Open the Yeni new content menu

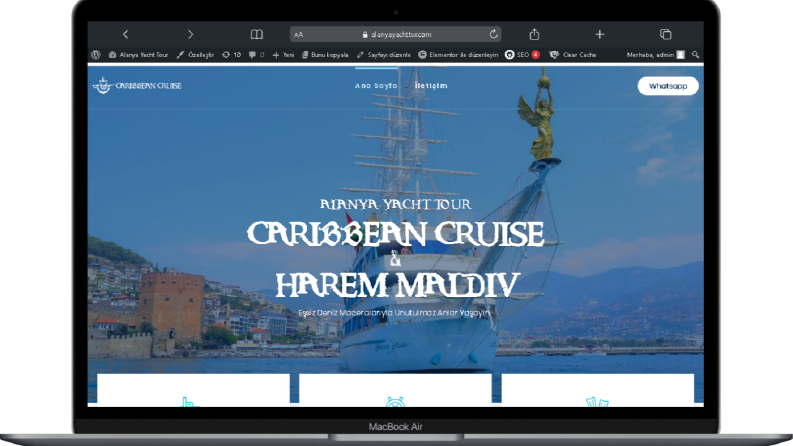pyautogui.click(x=283, y=55)
